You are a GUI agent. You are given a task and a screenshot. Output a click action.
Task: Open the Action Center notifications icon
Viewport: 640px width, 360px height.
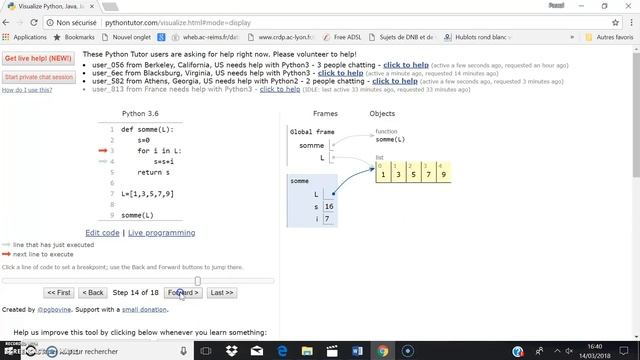tap(624, 351)
